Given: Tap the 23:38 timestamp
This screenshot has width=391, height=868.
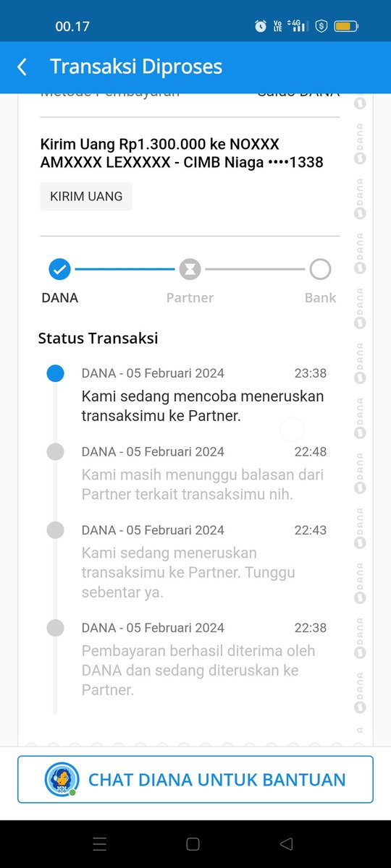Looking at the screenshot, I should [310, 373].
